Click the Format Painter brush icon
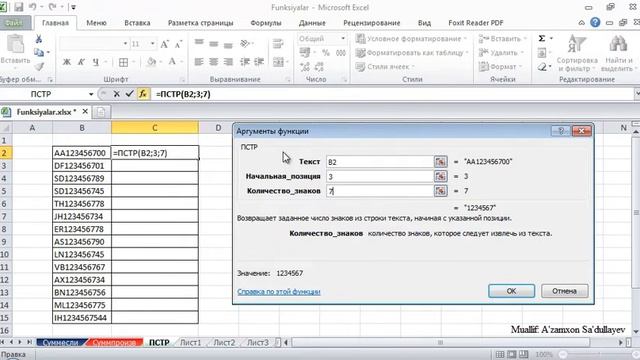Viewport: 640px width, 360px height. tap(39, 67)
